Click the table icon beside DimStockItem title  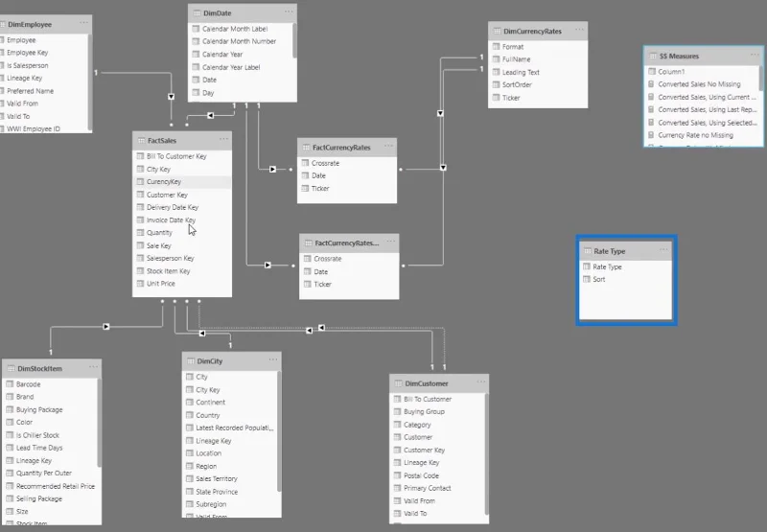pos(11,368)
